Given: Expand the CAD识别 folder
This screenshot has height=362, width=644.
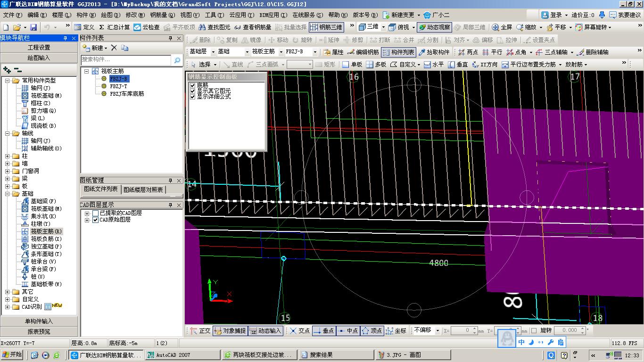Looking at the screenshot, I should [x=8, y=307].
